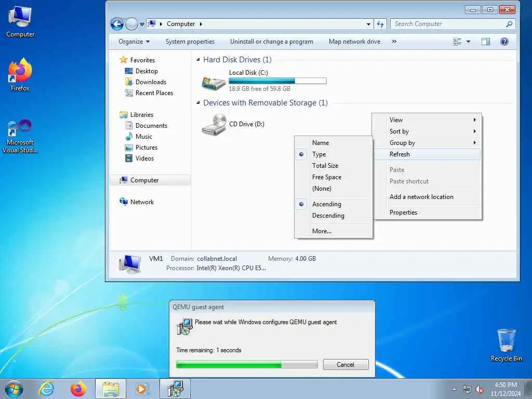Viewport: 532px width, 399px height.
Task: Refresh the address bar location
Action: click(380, 24)
